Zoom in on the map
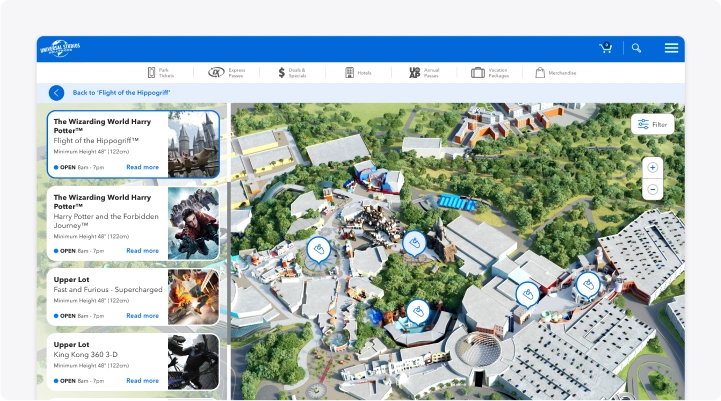This screenshot has width=721, height=401. 652,168
